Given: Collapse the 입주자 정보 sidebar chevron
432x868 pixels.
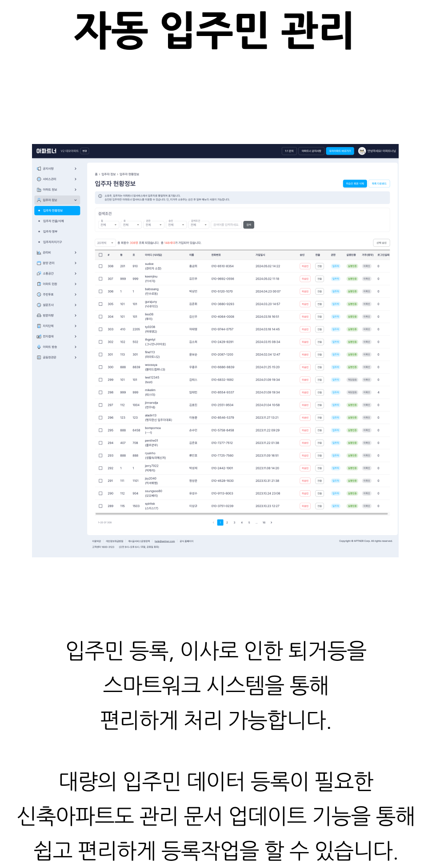Looking at the screenshot, I should (x=76, y=200).
